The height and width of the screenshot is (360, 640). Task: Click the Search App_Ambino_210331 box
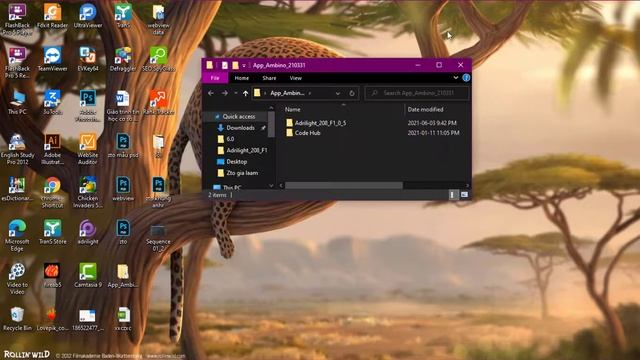click(x=417, y=93)
